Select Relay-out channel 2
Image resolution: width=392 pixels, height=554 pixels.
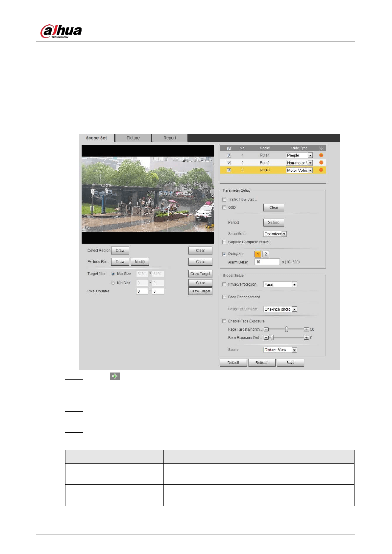pos(266,254)
